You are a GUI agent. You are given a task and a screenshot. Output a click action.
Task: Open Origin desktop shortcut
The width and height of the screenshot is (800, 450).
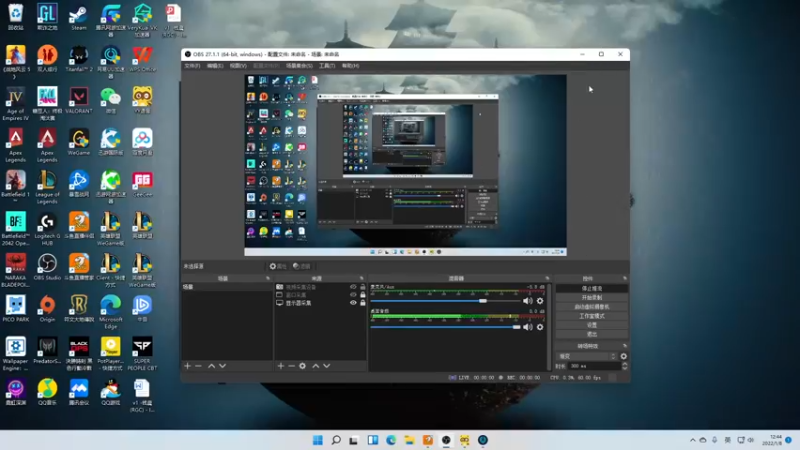(47, 309)
